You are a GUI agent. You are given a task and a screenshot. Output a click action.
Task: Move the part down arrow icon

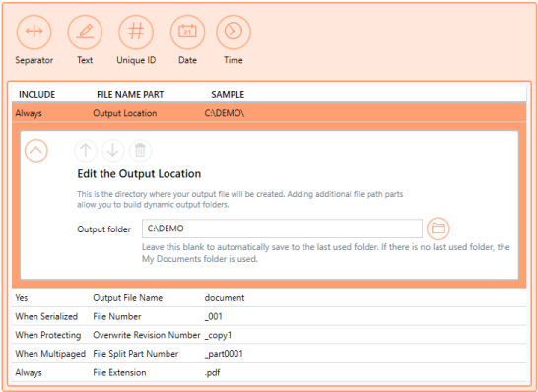pyautogui.click(x=113, y=151)
